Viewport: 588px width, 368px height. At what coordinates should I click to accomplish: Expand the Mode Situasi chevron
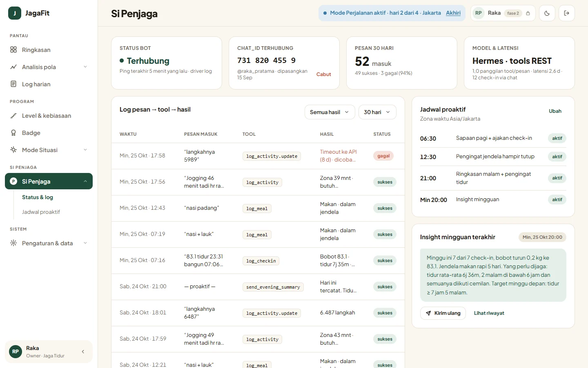pos(85,150)
